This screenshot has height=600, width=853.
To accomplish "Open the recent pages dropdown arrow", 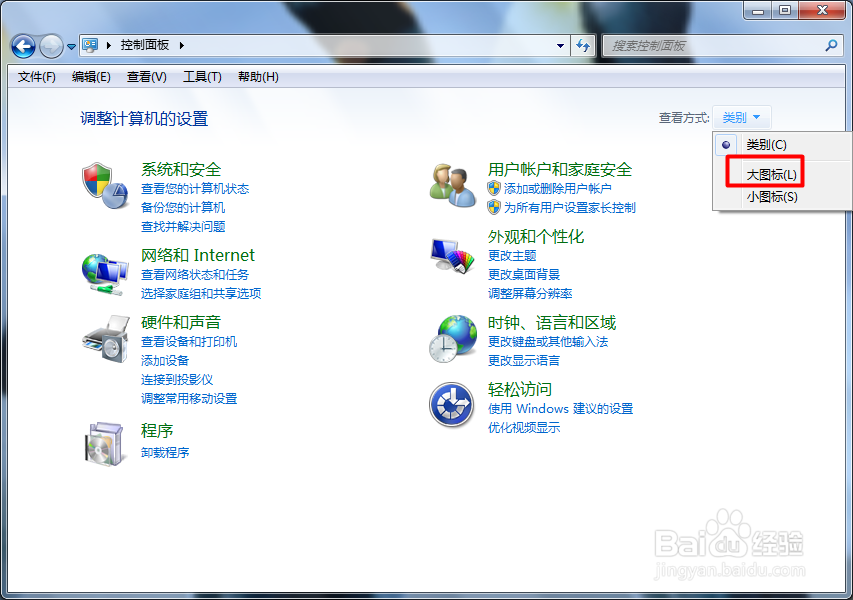I will point(71,47).
